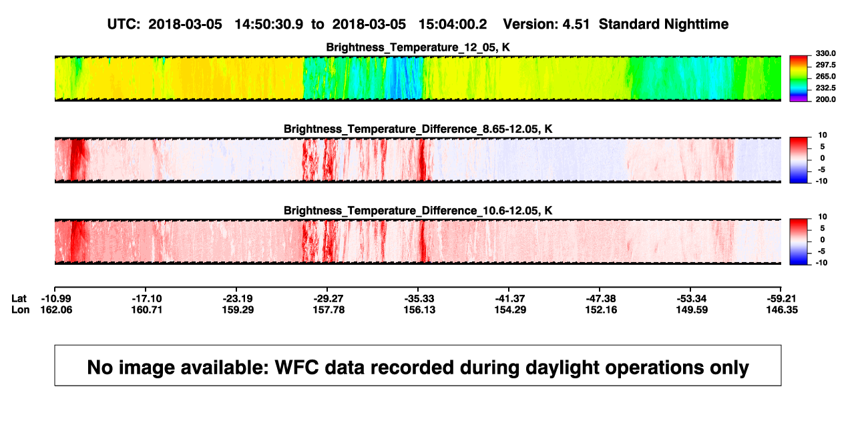Click the 'Lon' axis label
The image size is (868, 445).
[20, 310]
